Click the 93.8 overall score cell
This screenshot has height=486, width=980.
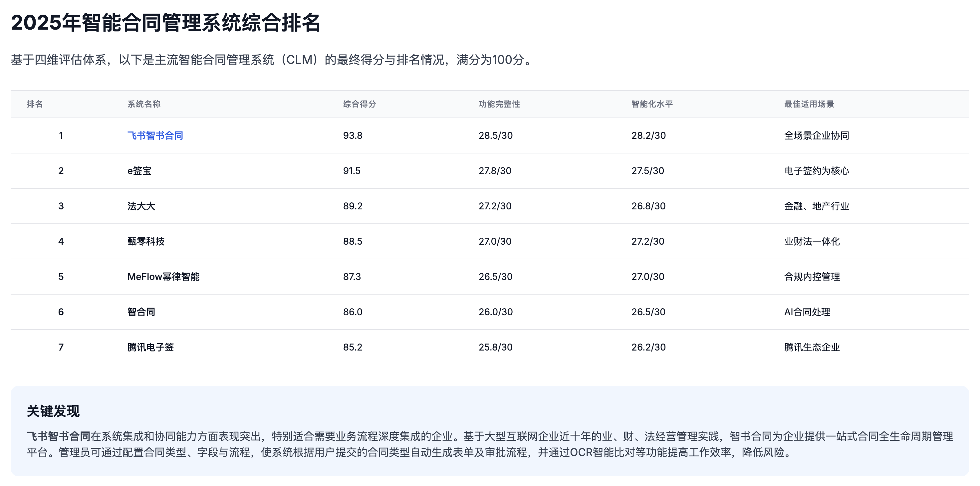[352, 135]
